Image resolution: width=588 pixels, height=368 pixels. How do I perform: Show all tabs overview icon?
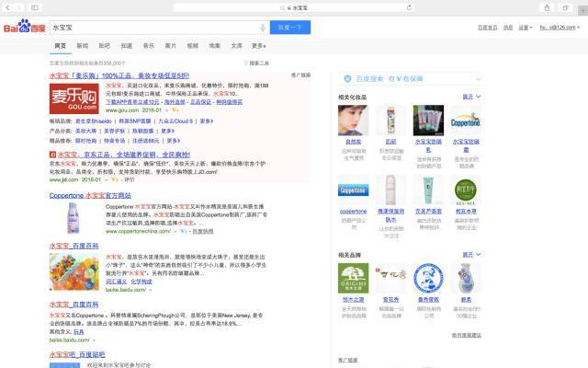565,7
